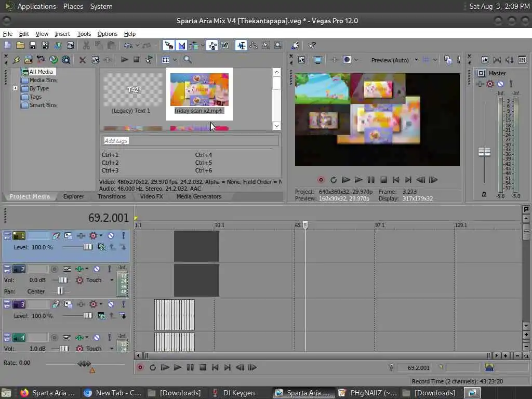This screenshot has height=399, width=532.
Task: Open the Media Generators tab
Action: pos(199,196)
